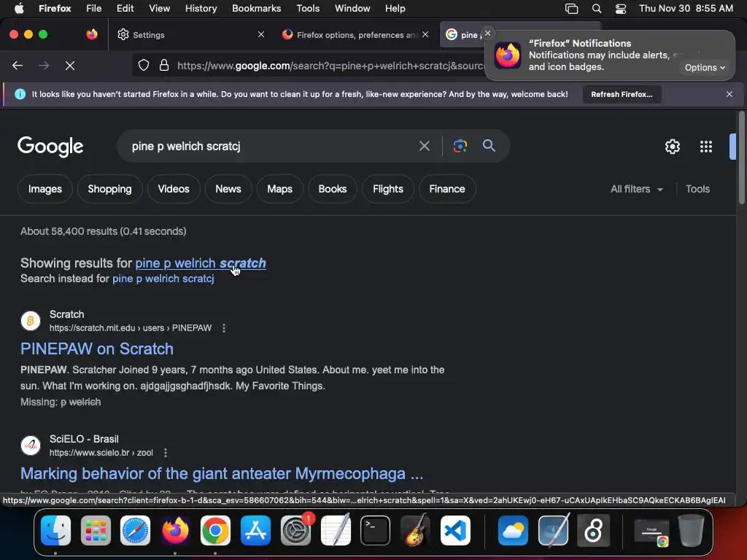Screen dimensions: 747x560
Task: Close the Firefox Notifications popup
Action: (487, 34)
